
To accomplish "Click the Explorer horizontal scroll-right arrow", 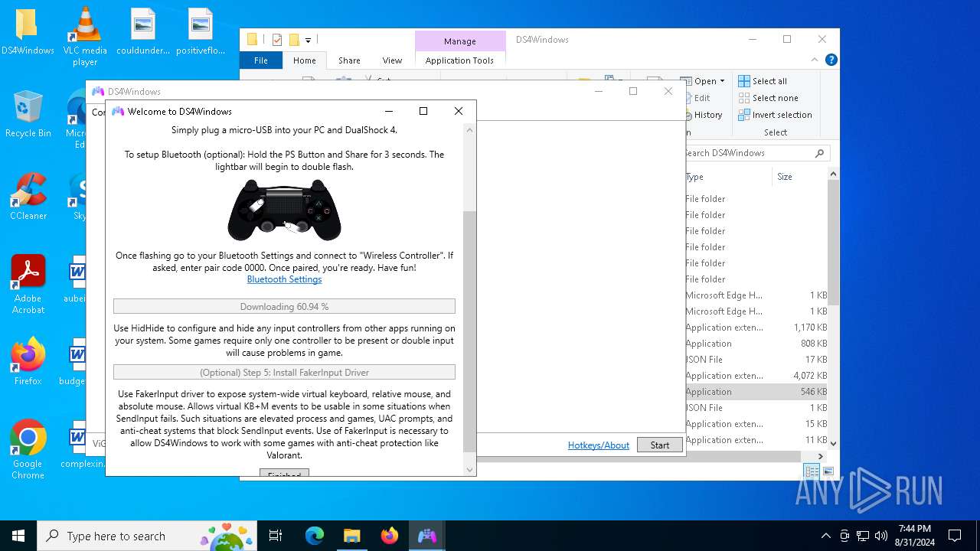I will [821, 456].
